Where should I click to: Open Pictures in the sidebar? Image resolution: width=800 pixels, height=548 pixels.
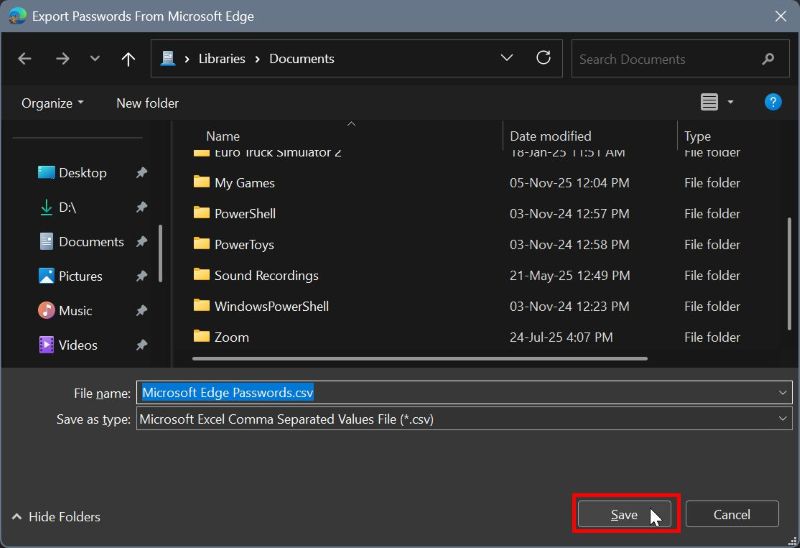click(80, 276)
